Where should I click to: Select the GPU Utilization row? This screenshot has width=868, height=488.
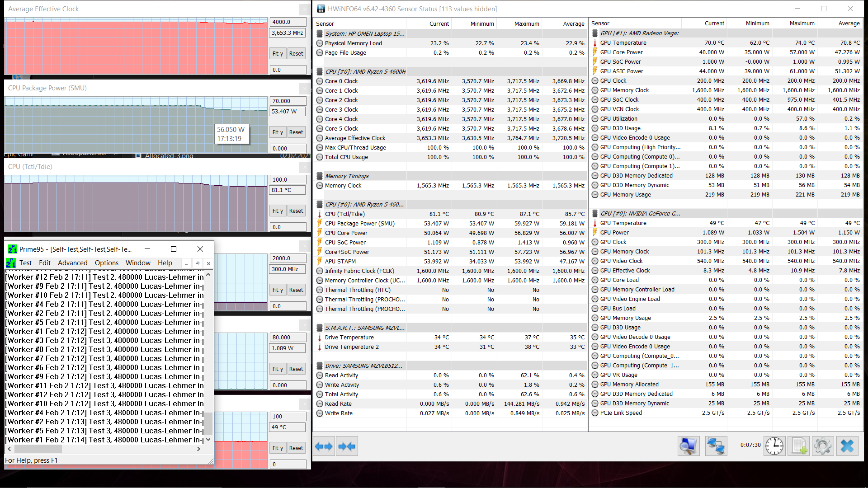tap(726, 119)
